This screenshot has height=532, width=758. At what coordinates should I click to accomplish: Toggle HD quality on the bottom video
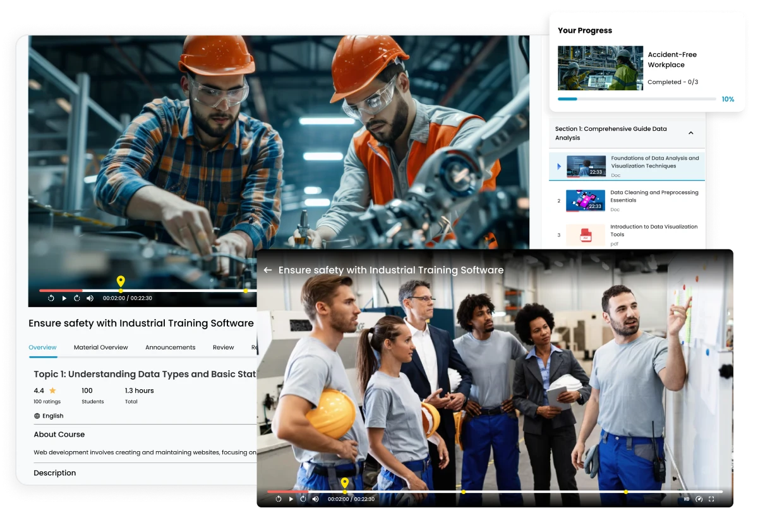[687, 499]
